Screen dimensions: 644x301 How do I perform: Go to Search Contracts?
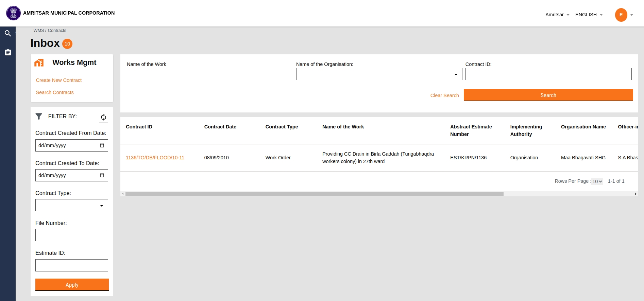pos(55,92)
